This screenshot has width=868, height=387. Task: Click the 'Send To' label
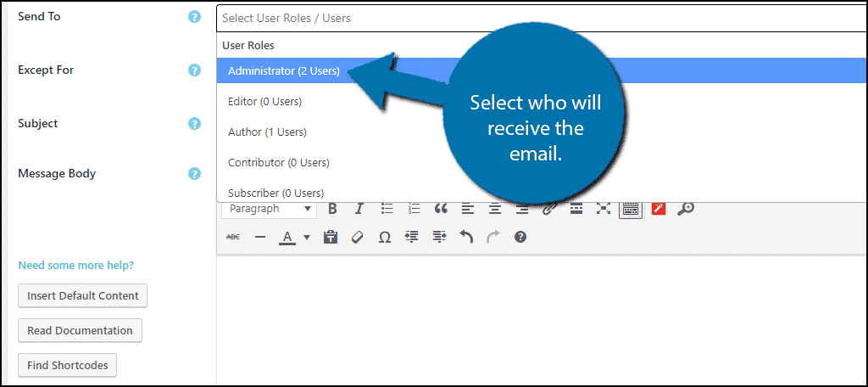point(39,16)
